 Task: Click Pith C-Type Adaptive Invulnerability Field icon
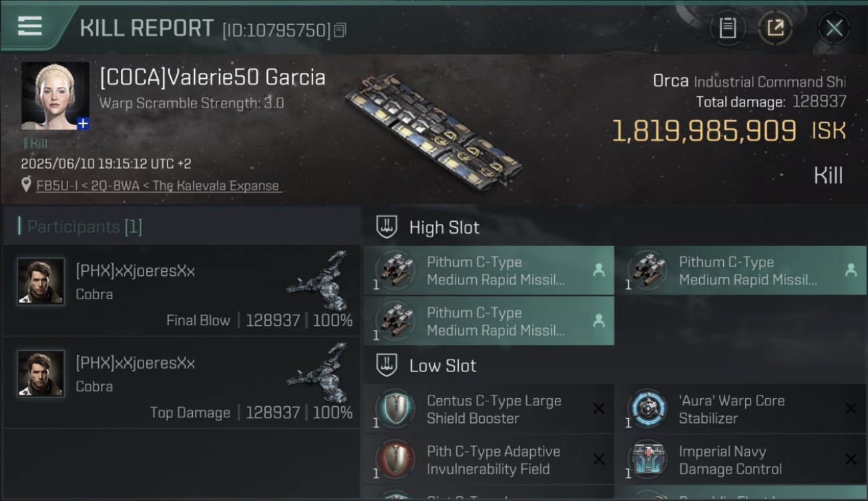(x=395, y=460)
